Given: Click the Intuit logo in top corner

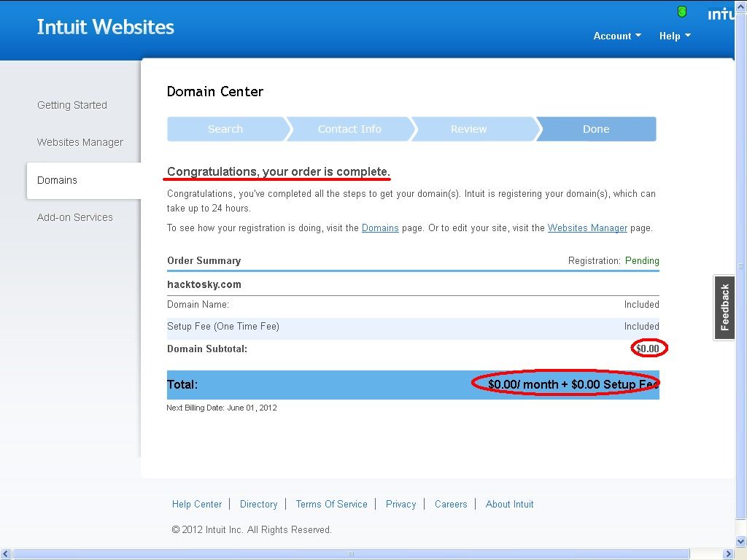Looking at the screenshot, I should 721,14.
